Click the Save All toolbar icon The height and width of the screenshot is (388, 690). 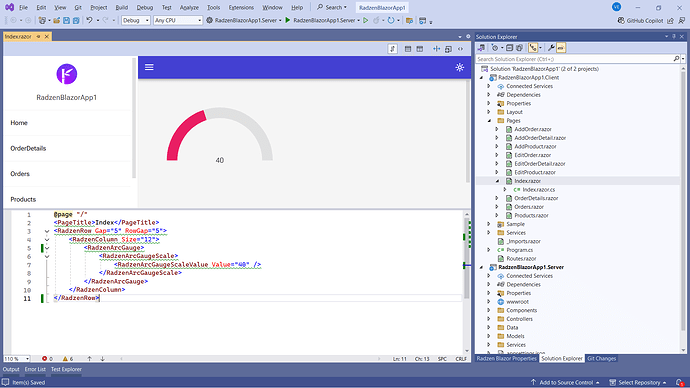pos(76,20)
